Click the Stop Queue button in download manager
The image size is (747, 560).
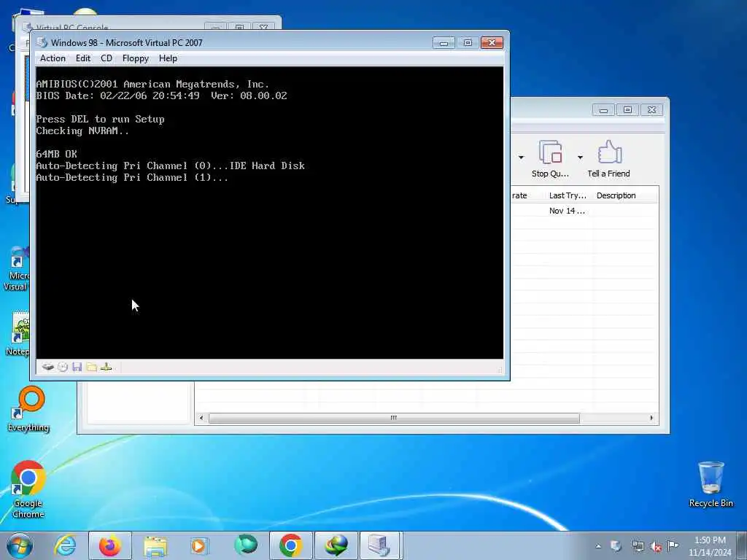[550, 159]
